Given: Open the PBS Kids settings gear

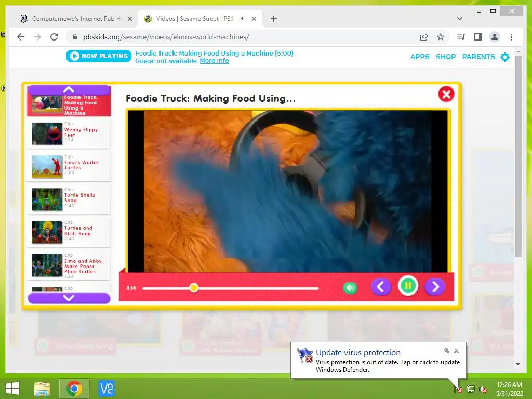Looking at the screenshot, I should (505, 57).
